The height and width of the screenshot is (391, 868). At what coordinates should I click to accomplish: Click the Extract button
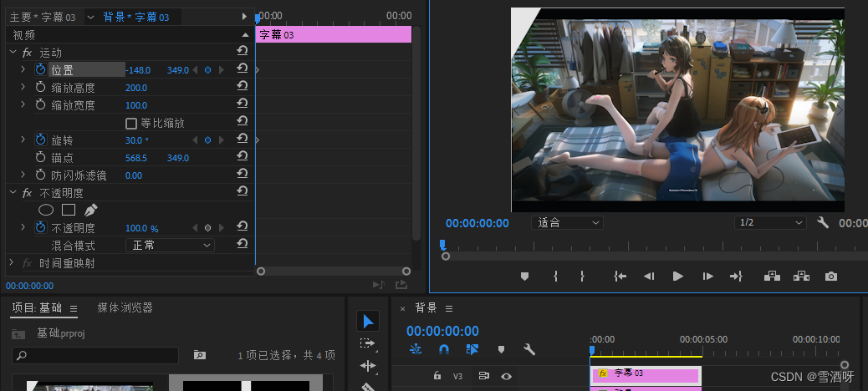pyautogui.click(x=801, y=276)
